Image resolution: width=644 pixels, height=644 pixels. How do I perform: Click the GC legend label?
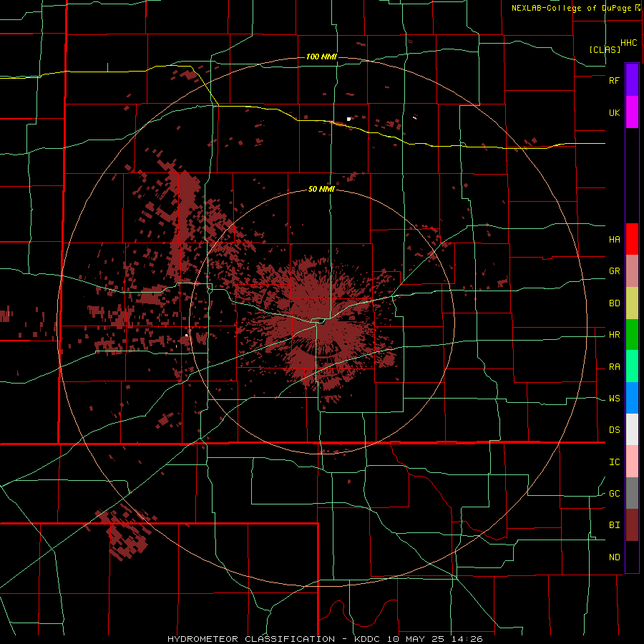click(614, 494)
